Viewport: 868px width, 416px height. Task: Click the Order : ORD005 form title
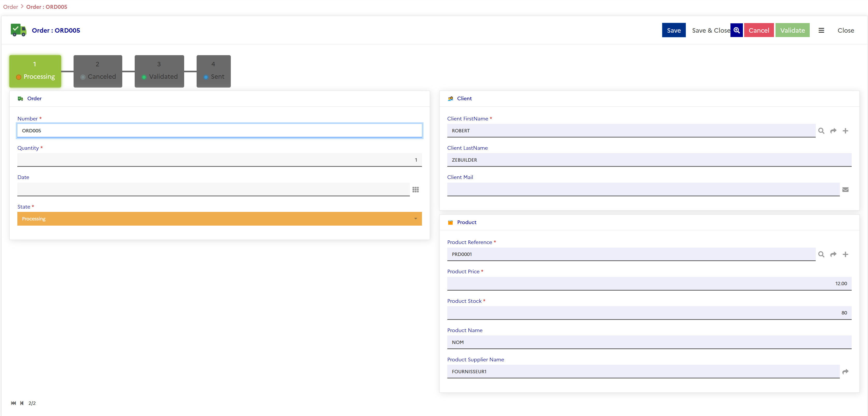click(x=56, y=30)
